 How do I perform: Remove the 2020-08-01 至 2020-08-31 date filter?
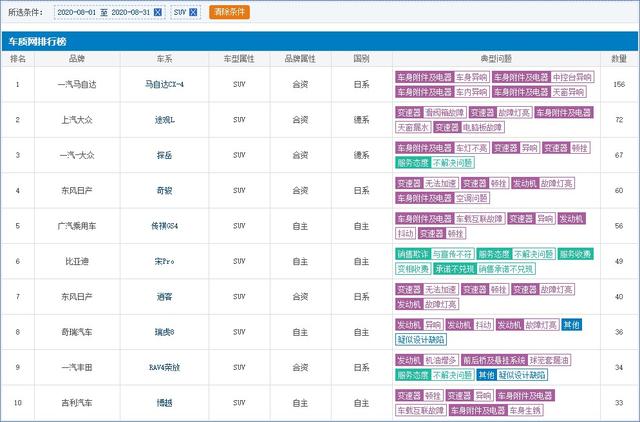point(158,12)
